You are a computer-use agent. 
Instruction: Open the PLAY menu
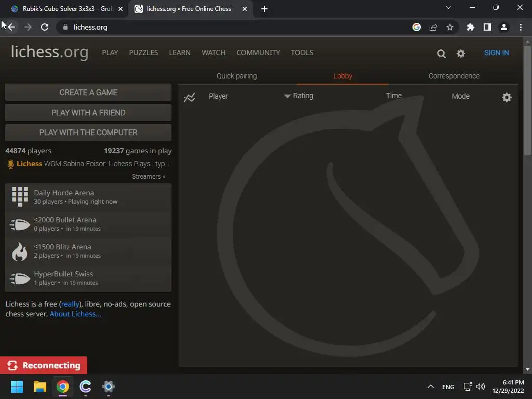click(110, 52)
